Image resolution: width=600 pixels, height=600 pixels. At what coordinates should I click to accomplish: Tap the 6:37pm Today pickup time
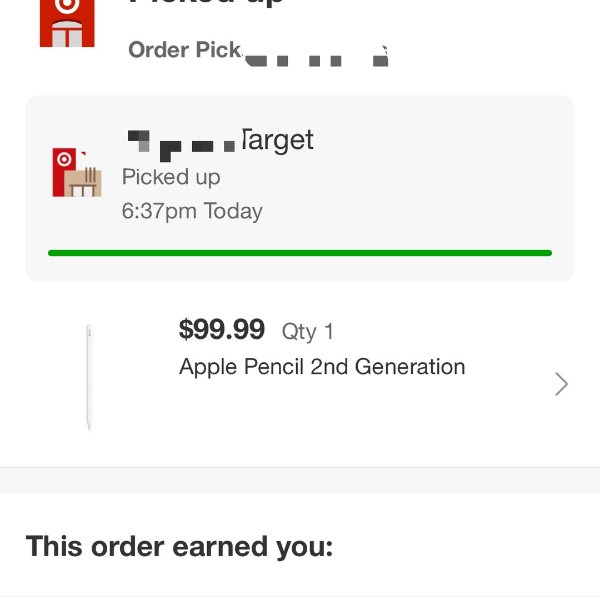(x=192, y=211)
